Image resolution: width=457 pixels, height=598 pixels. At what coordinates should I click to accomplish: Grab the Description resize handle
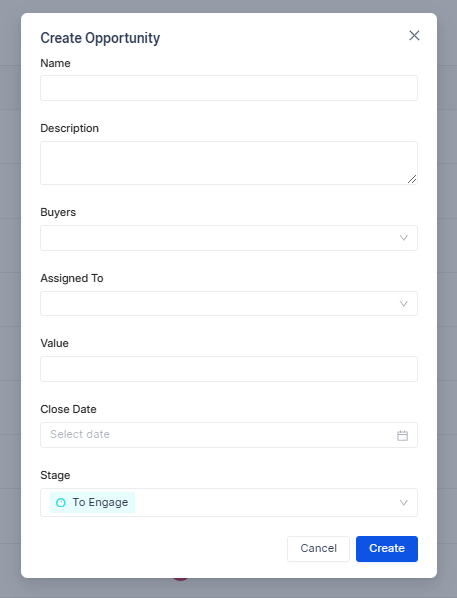(x=412, y=179)
